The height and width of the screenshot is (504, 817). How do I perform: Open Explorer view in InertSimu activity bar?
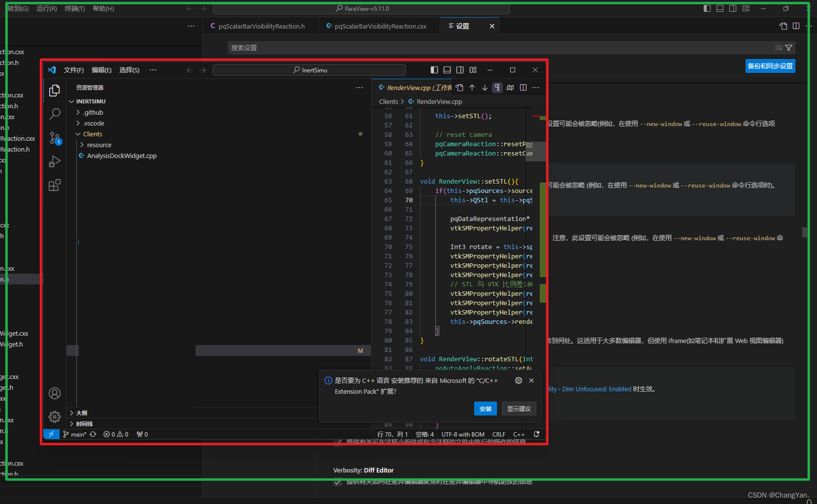55,91
